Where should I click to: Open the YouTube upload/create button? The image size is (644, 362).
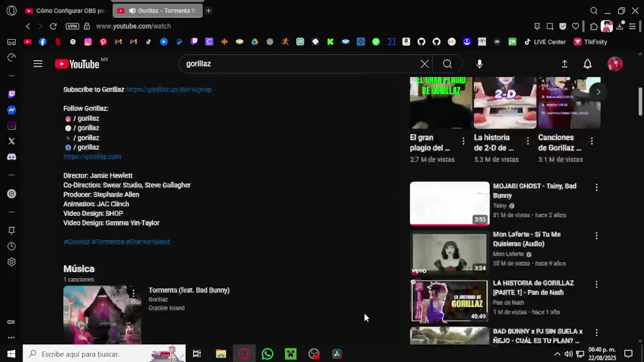click(565, 64)
